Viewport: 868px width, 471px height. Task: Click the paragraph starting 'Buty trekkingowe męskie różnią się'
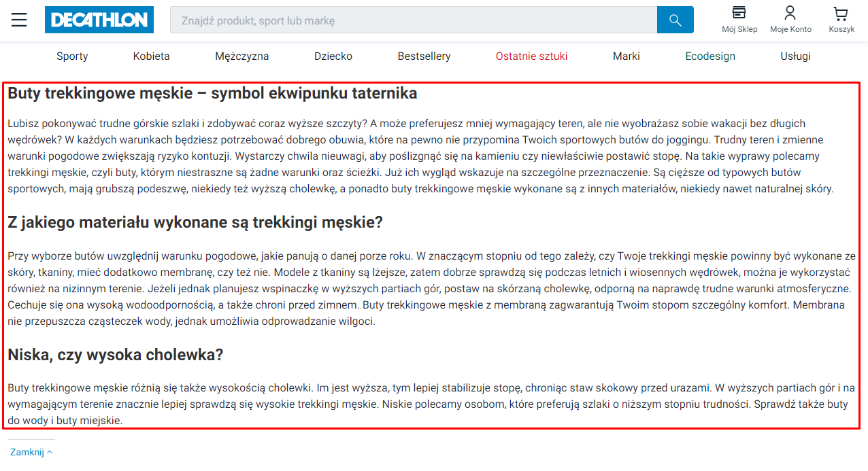[x=432, y=404]
